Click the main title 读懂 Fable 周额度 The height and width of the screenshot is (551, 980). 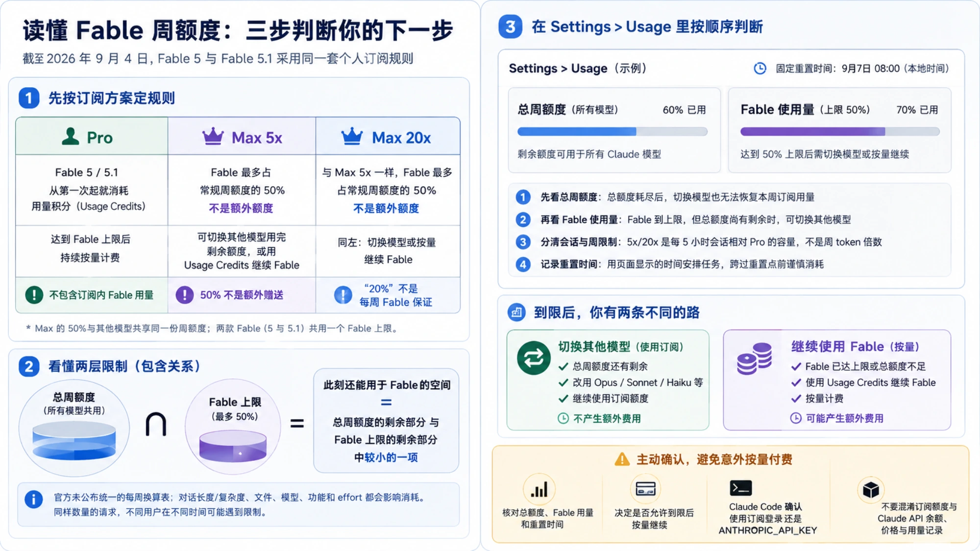point(238,30)
